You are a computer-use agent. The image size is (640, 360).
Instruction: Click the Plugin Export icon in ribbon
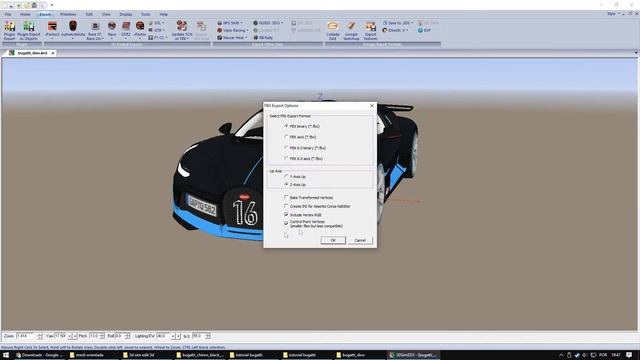click(9, 30)
